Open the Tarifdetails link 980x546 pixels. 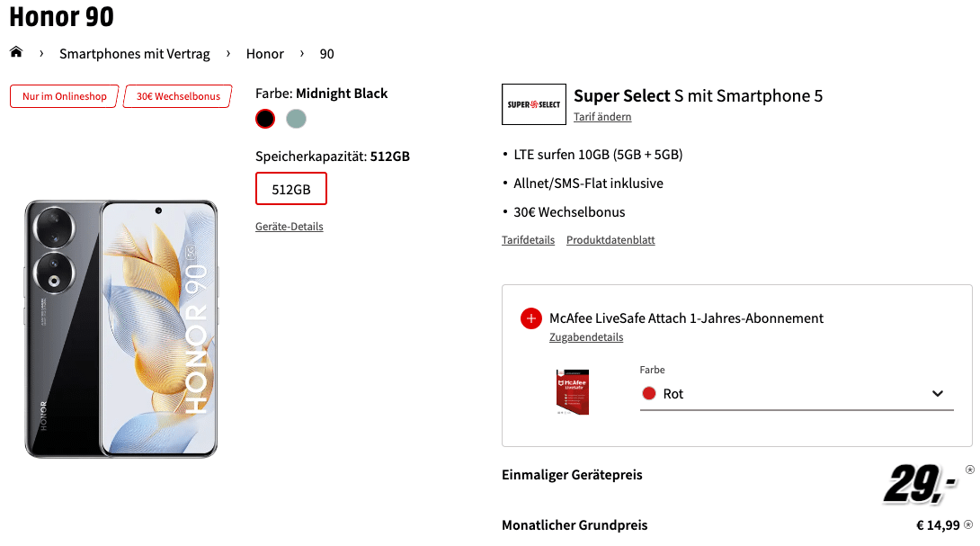coord(528,239)
